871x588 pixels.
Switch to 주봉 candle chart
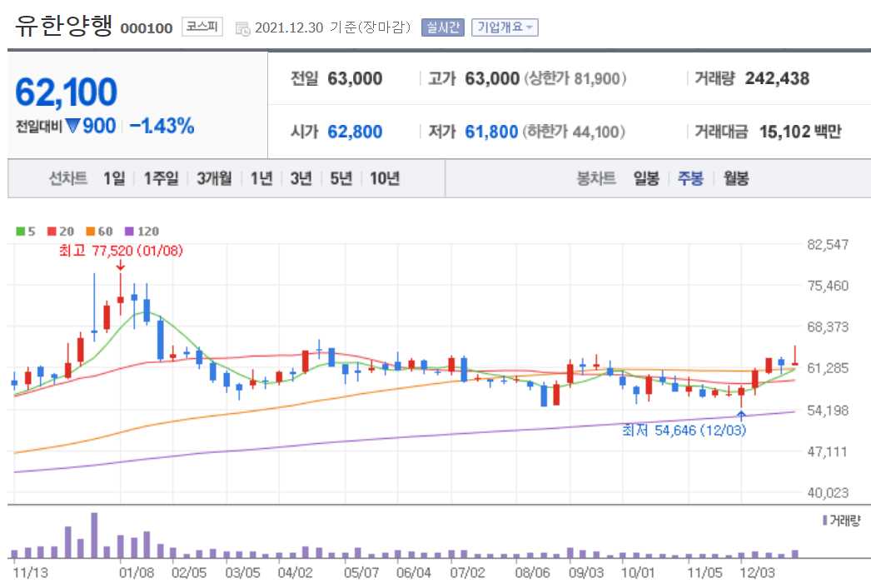point(690,178)
